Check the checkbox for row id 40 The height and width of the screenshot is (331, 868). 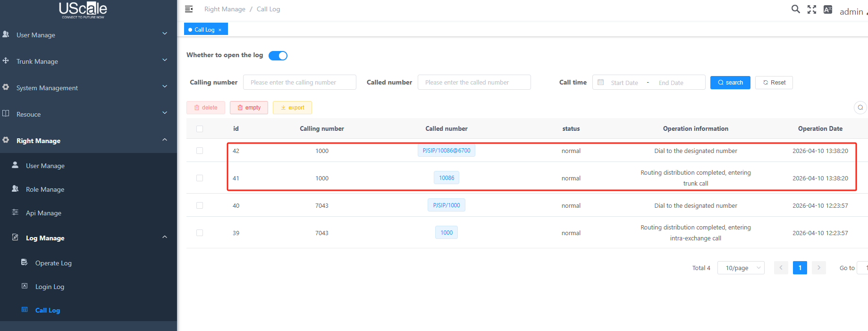[x=200, y=205]
